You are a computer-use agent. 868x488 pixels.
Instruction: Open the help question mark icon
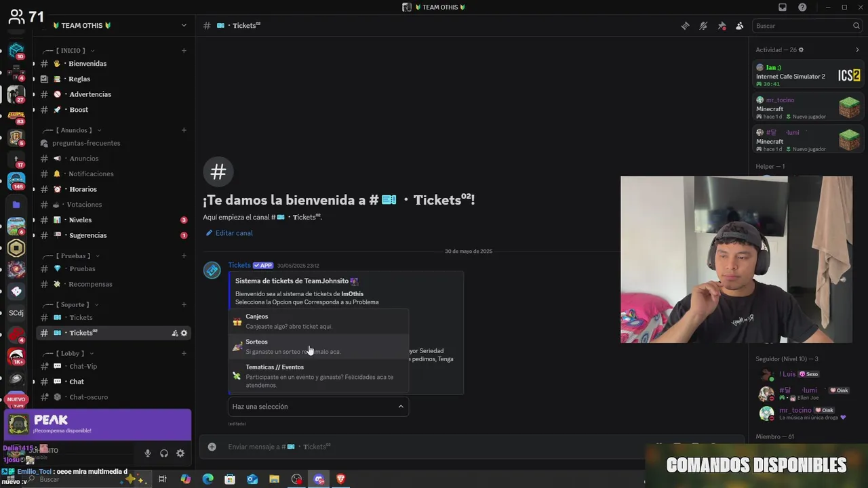click(x=803, y=7)
